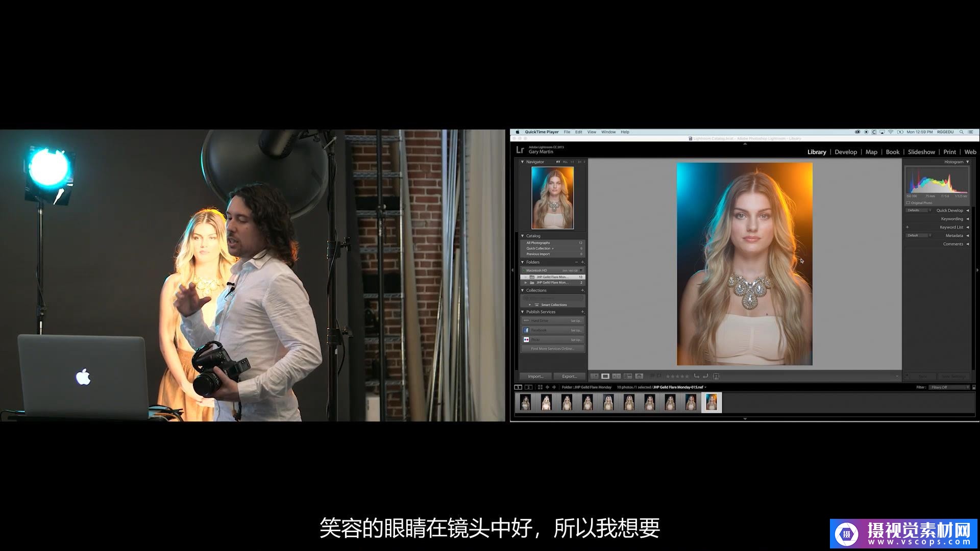The width and height of the screenshot is (980, 551).
Task: Collapse the Navigator panel
Action: coord(522,162)
